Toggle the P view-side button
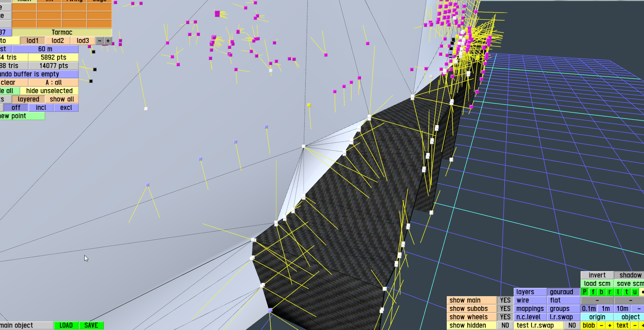 (585, 292)
